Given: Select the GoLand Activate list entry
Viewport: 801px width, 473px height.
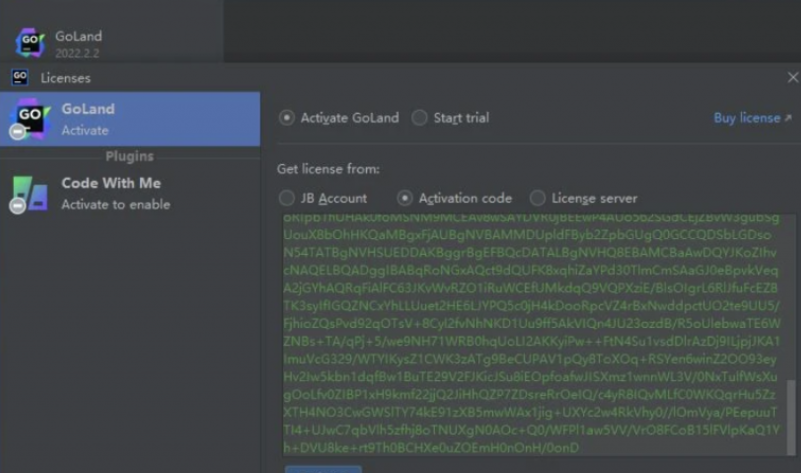Looking at the screenshot, I should [x=130, y=119].
